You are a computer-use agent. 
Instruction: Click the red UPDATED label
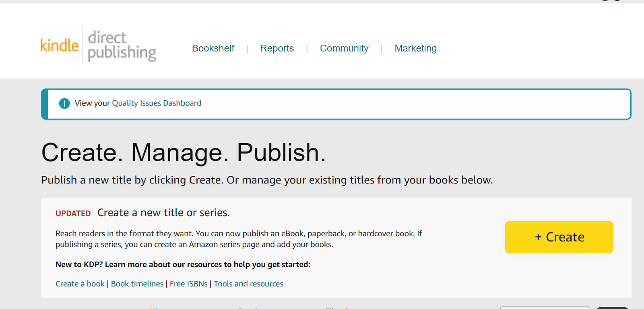pyautogui.click(x=73, y=213)
